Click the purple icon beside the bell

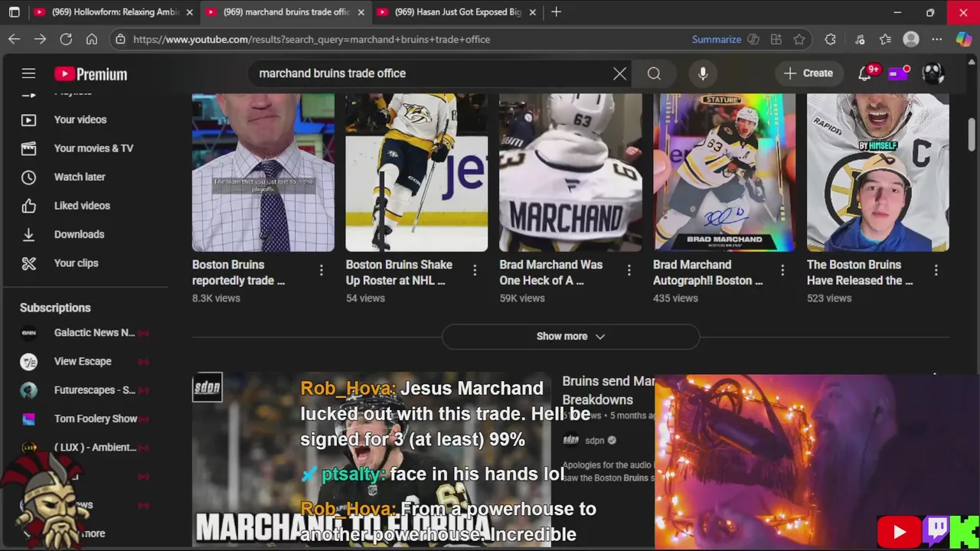(897, 73)
